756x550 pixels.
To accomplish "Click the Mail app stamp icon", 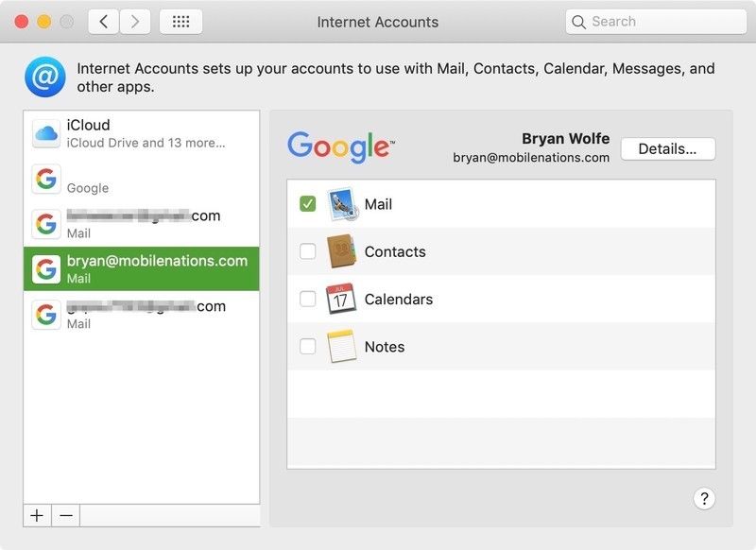I will click(341, 204).
